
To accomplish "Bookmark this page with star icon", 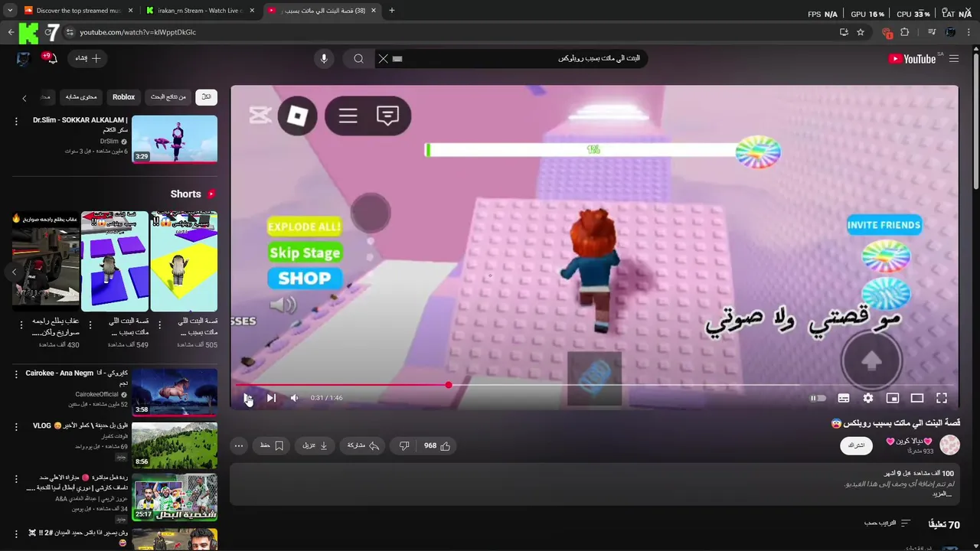I will 861,32.
